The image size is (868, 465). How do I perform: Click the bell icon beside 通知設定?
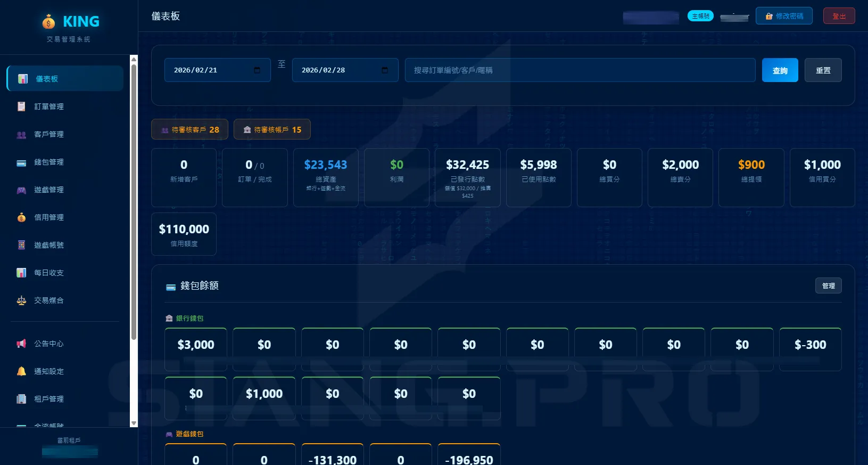(x=21, y=371)
